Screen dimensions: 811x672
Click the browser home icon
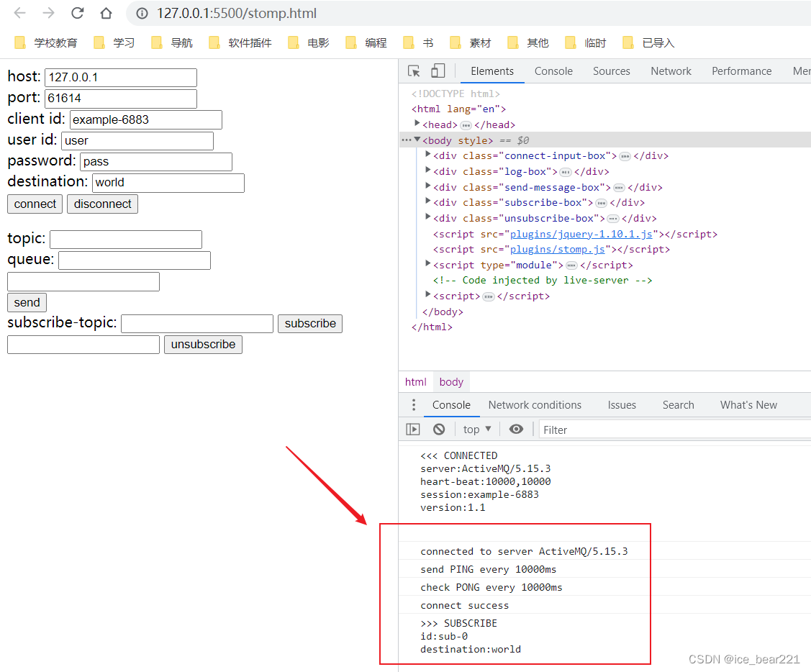[107, 13]
